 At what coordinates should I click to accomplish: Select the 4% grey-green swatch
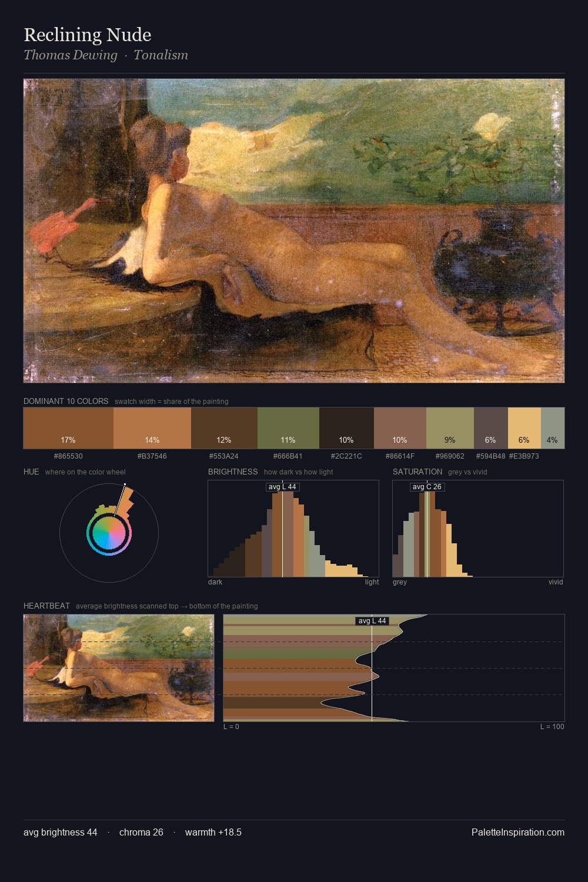point(553,428)
